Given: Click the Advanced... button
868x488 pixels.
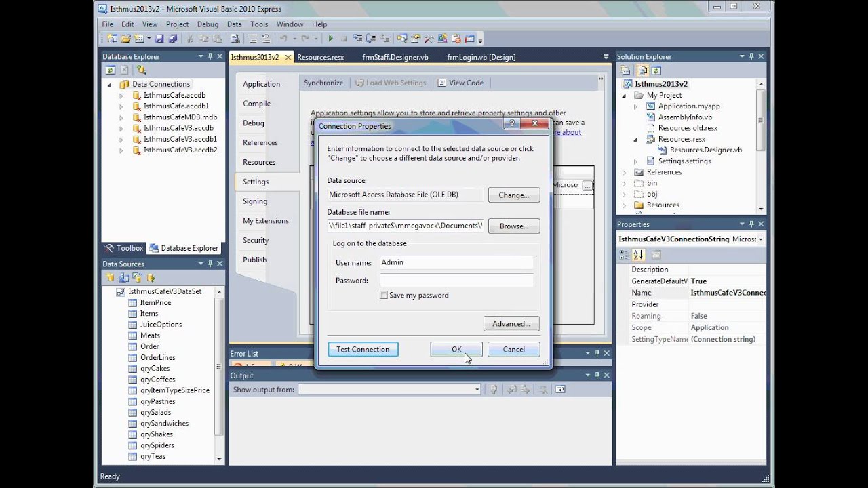Looking at the screenshot, I should point(511,323).
